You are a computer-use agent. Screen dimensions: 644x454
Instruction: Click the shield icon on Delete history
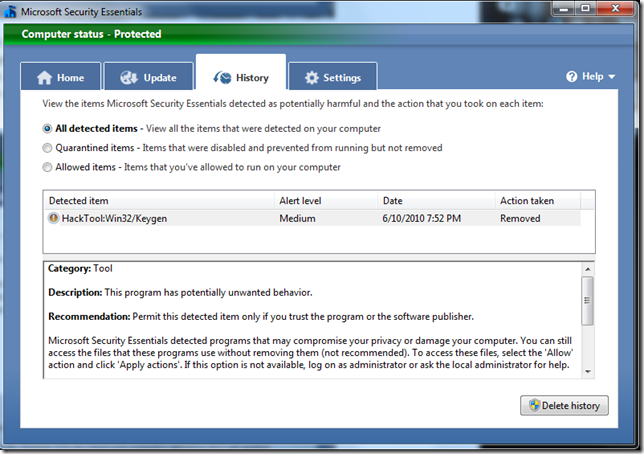click(534, 406)
